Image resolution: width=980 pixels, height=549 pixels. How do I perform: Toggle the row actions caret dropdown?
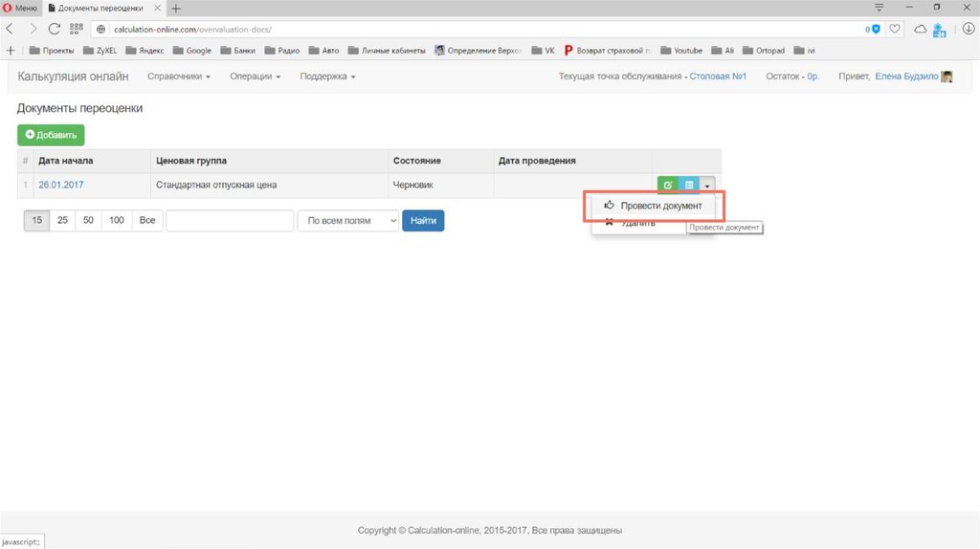pos(707,185)
